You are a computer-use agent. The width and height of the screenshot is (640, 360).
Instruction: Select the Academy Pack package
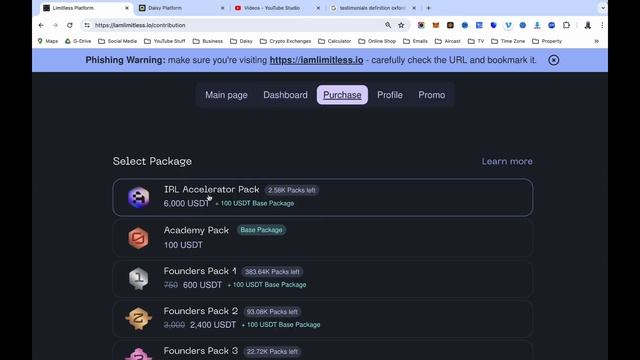pyautogui.click(x=323, y=238)
